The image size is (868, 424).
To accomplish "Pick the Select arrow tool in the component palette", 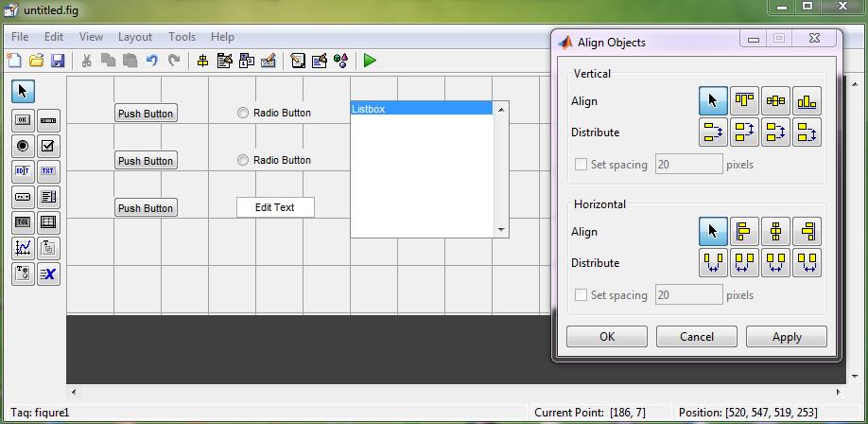I will point(23,92).
